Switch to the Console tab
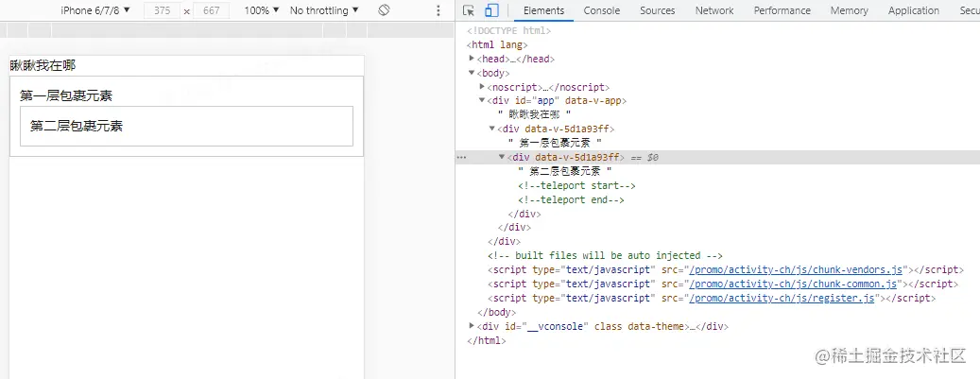Viewport: 980px width, 379px height. [x=602, y=10]
